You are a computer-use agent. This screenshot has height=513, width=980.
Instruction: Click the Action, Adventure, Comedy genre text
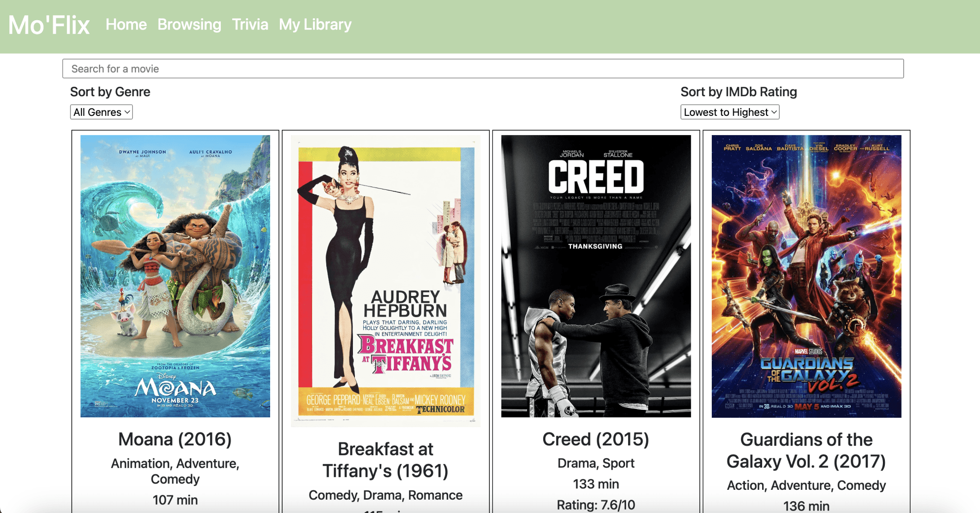click(x=806, y=485)
